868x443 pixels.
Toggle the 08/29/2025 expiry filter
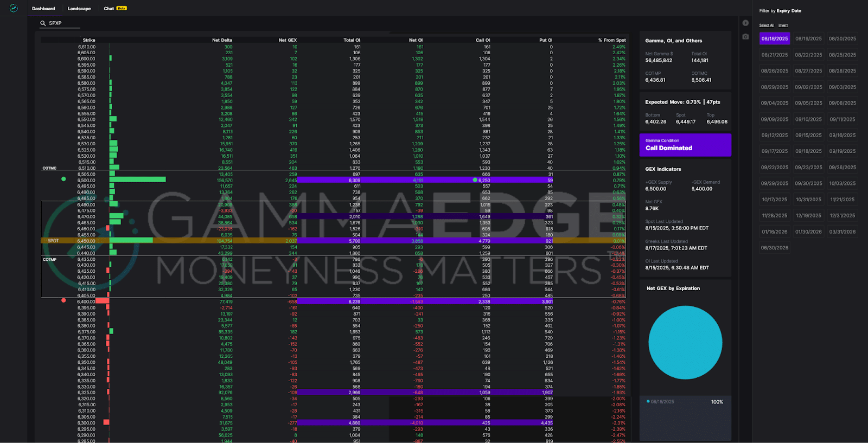(774, 87)
